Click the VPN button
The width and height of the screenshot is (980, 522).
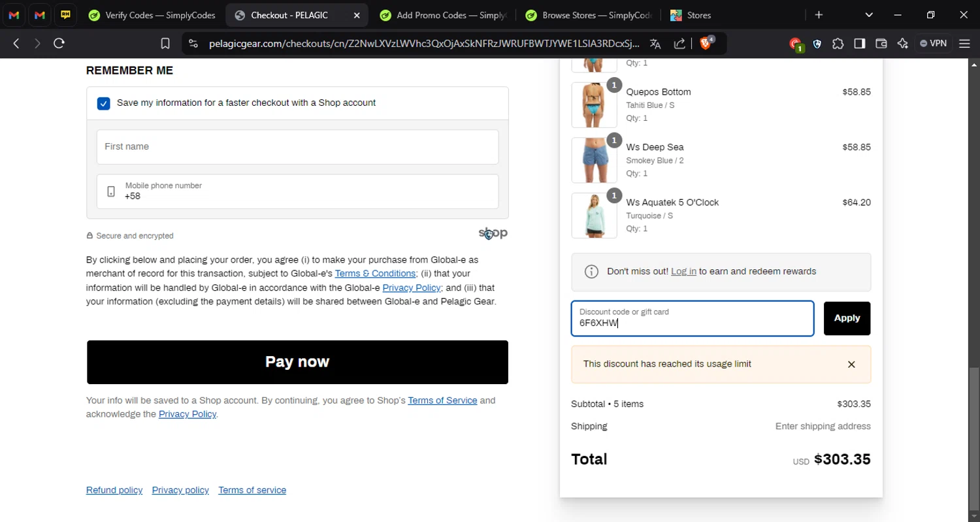tap(934, 44)
